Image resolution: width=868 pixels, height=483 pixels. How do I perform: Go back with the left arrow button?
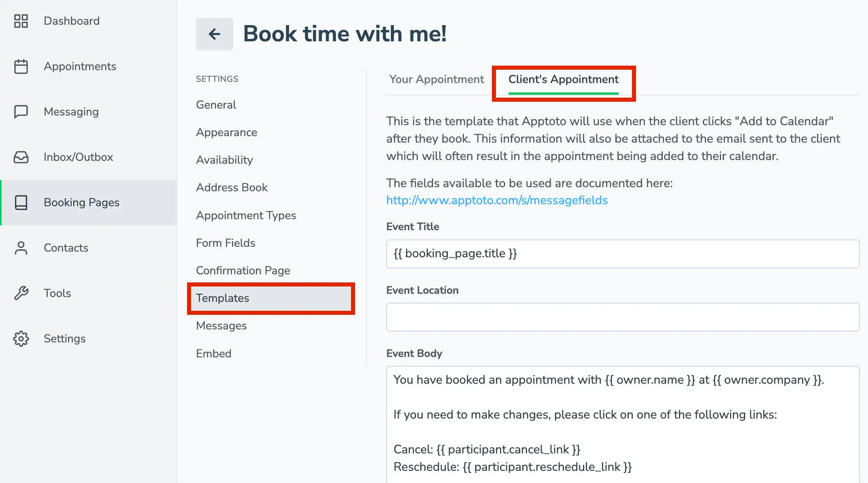pos(214,34)
